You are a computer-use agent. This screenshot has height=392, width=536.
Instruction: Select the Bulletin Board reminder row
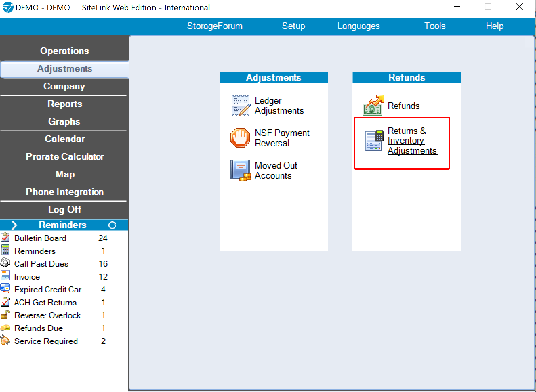pyautogui.click(x=64, y=238)
